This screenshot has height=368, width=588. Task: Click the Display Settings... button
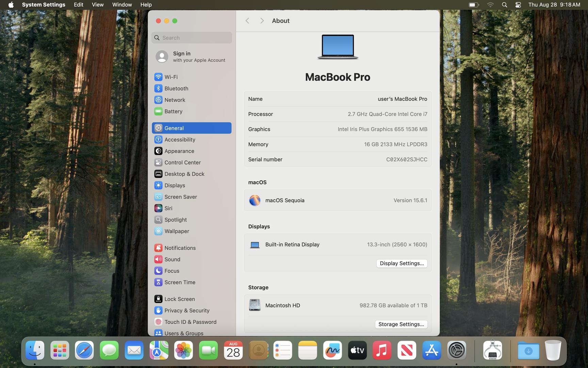[402, 263]
